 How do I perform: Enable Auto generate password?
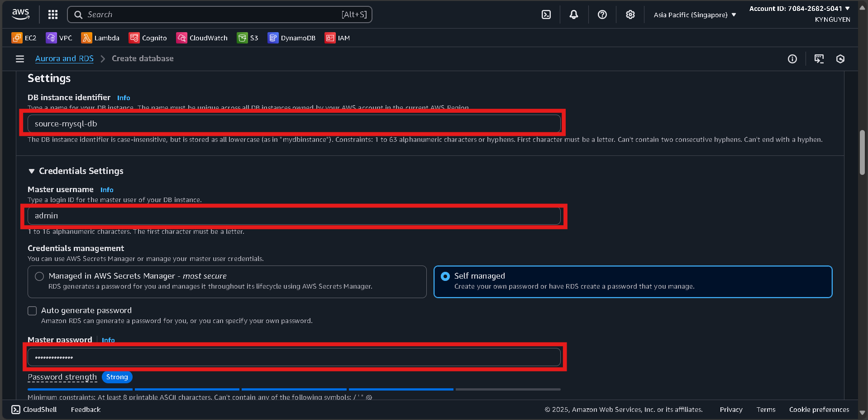(x=32, y=310)
